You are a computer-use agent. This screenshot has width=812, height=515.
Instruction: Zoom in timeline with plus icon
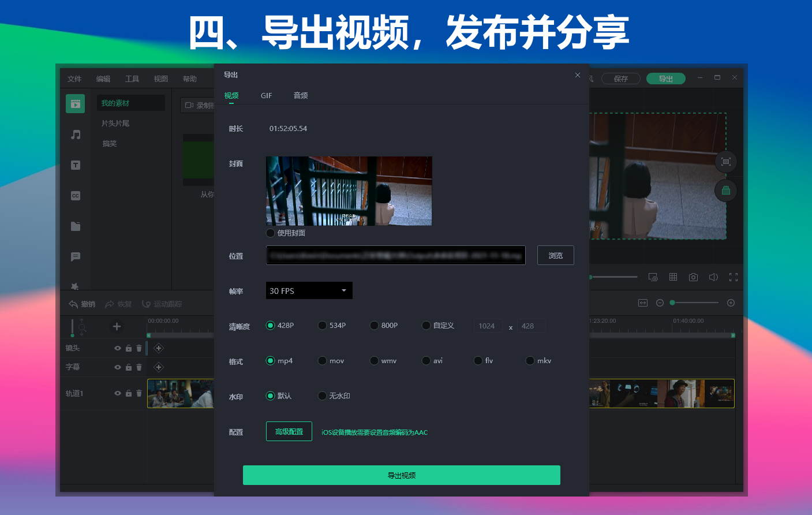tap(731, 303)
